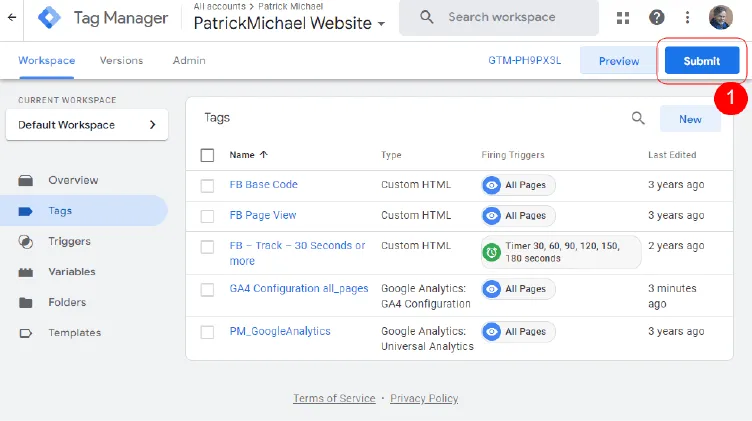
Task: Check the FB – Track – 30 Seconds checkbox
Action: 207,247
